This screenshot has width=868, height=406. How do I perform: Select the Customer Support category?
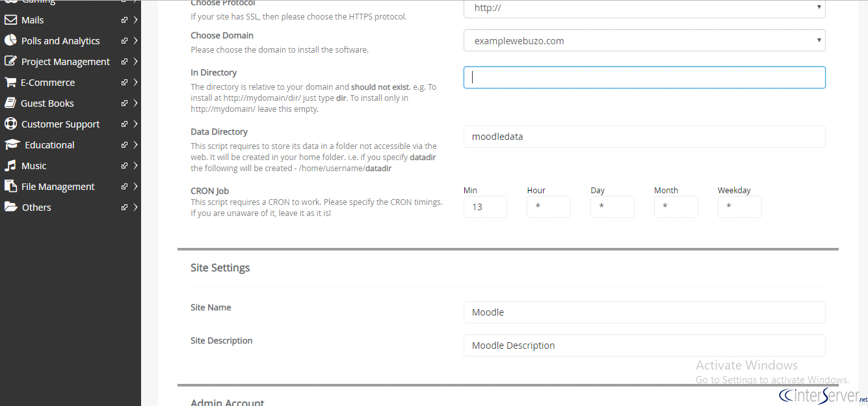tap(60, 124)
